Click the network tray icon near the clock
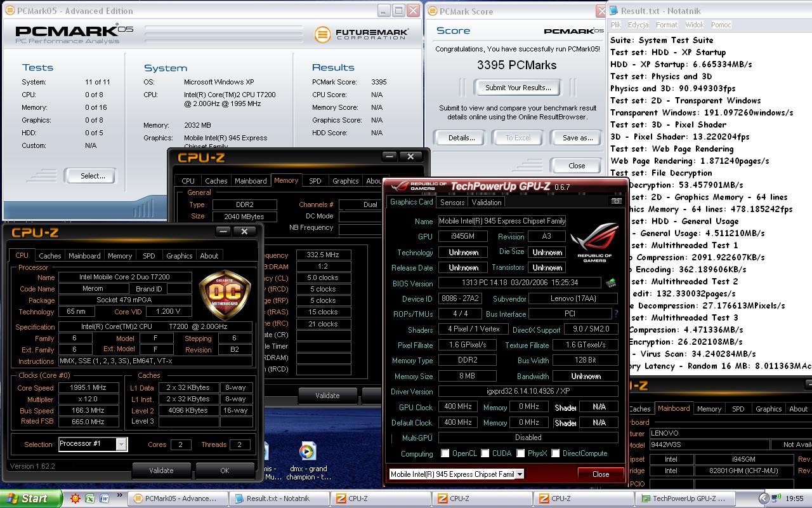Image resolution: width=812 pixels, height=508 pixels. [776, 498]
